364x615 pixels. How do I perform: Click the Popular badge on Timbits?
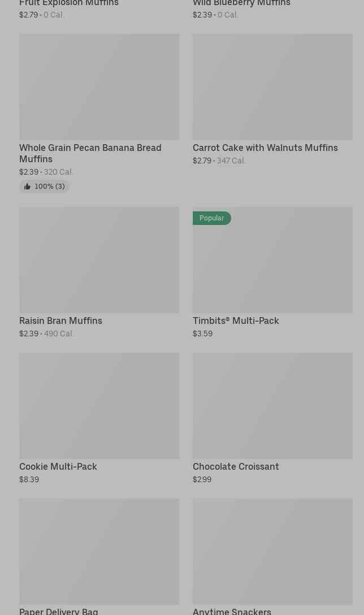[x=211, y=218]
